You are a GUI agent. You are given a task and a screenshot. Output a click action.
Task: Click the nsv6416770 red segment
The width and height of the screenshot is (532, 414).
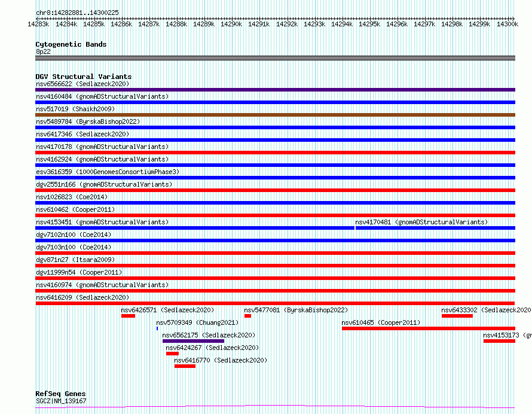(x=185, y=366)
